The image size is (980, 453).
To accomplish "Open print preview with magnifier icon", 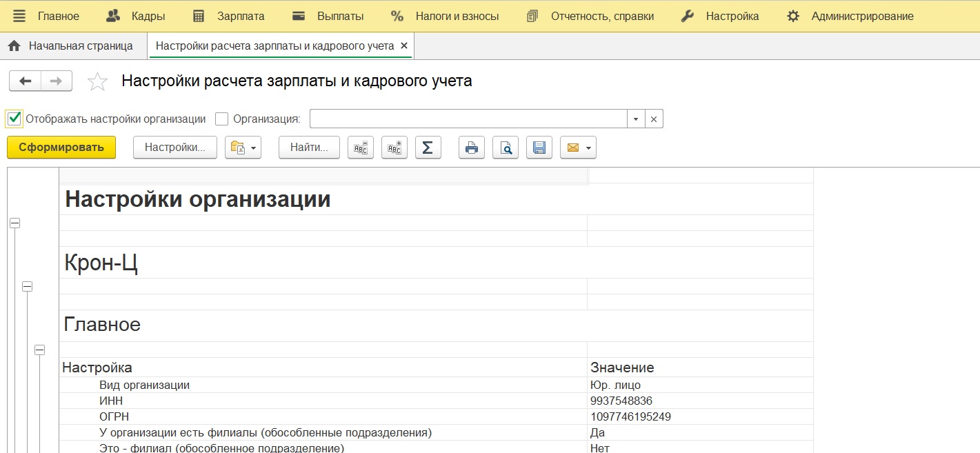I will [x=506, y=148].
